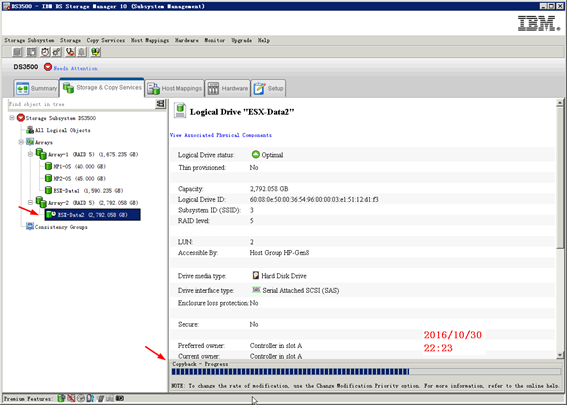
Task: Click the Serial Attached SCSI interface icon
Action: [x=256, y=290]
